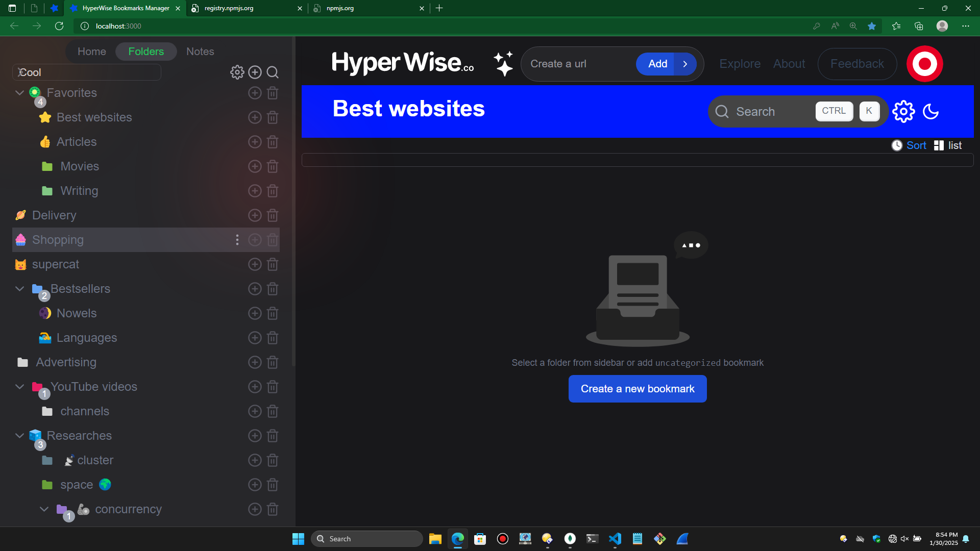Viewport: 980px width, 551px height.
Task: Click plus icon on Bestsellers row
Action: (x=255, y=289)
